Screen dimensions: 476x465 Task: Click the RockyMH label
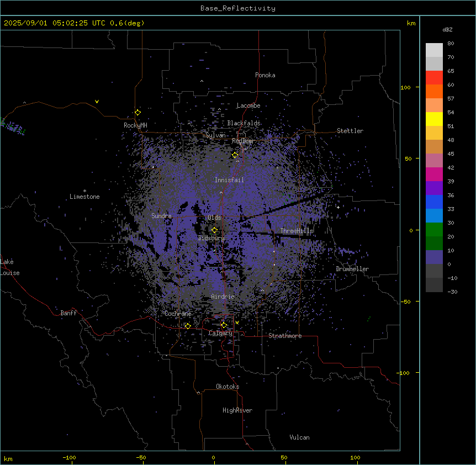click(135, 125)
